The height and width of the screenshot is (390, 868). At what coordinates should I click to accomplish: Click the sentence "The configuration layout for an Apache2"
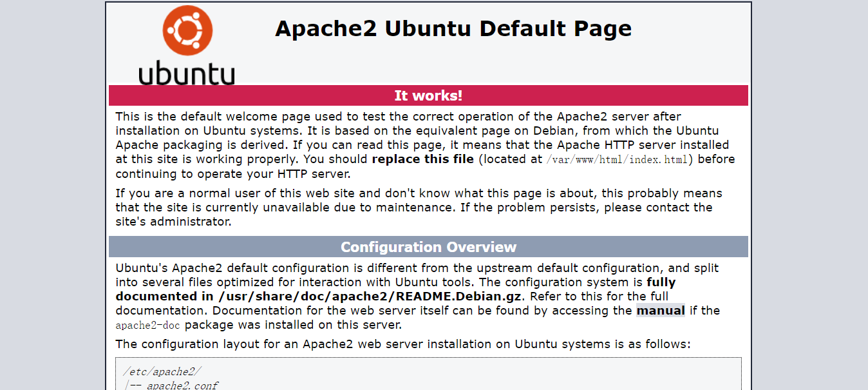pyautogui.click(x=403, y=344)
